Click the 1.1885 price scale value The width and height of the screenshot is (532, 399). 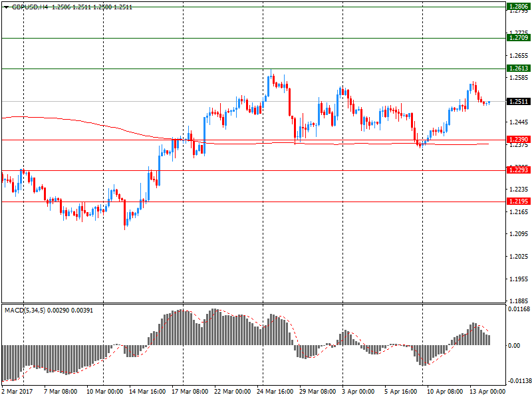pyautogui.click(x=519, y=301)
